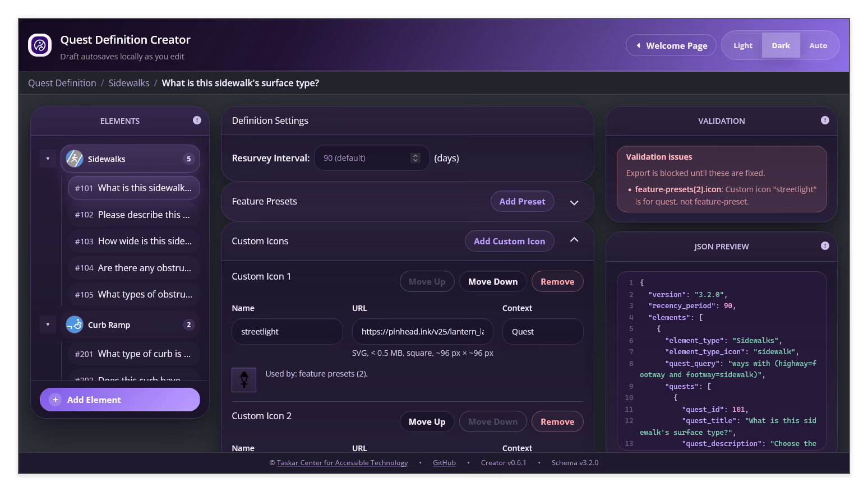Open quest #102 Please describe this
This screenshot has height=492, width=868.
pyautogui.click(x=134, y=215)
